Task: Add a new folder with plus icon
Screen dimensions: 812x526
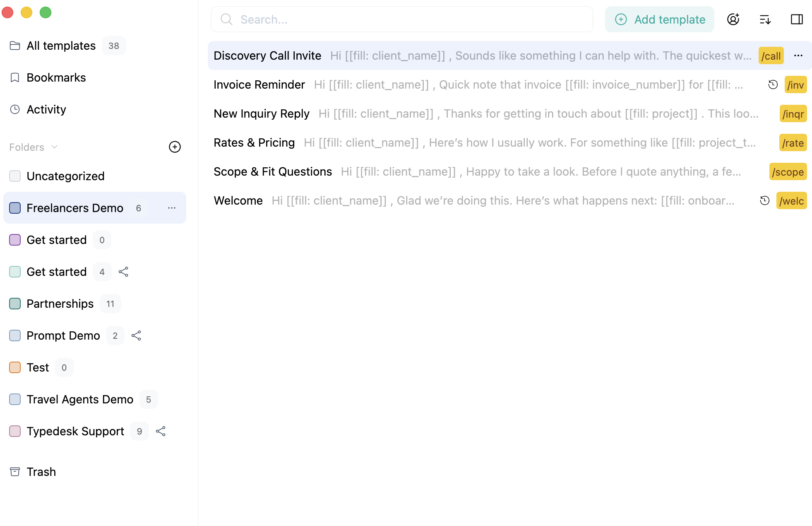Action: [x=175, y=147]
